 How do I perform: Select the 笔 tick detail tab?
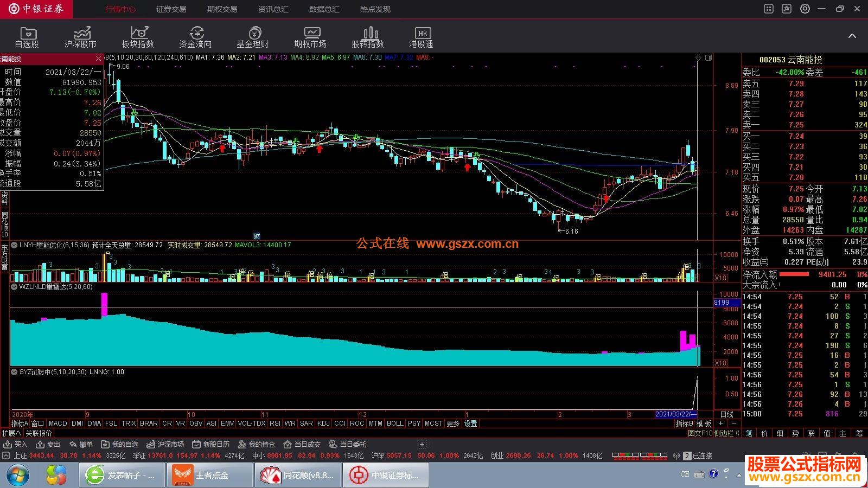pos(749,433)
